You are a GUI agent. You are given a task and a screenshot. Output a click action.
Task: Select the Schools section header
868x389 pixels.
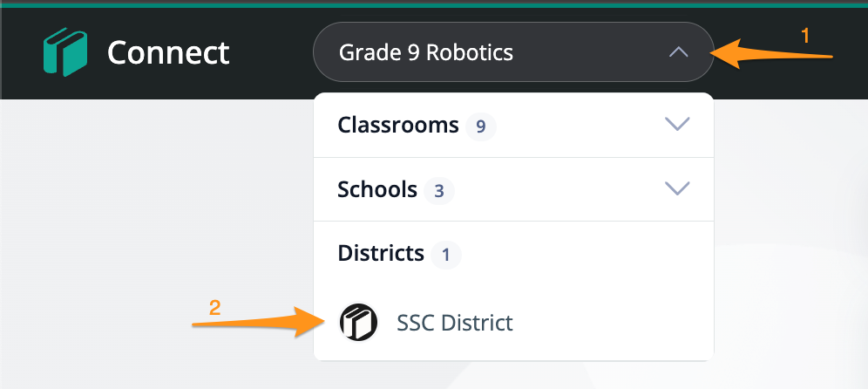pyautogui.click(x=377, y=190)
